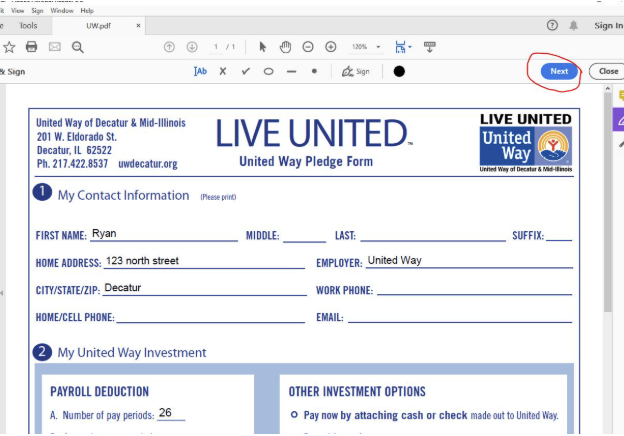
Task: Click the EMAIL field on the form
Action: pos(459,316)
